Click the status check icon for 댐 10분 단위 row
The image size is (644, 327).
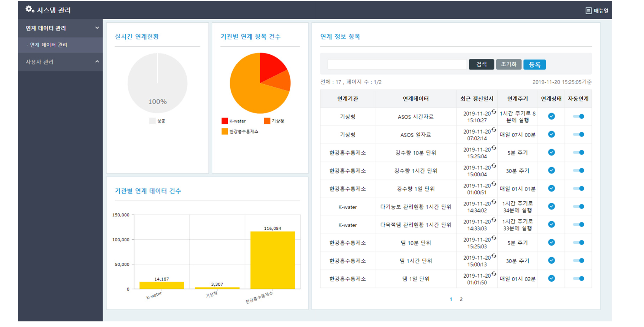551,242
